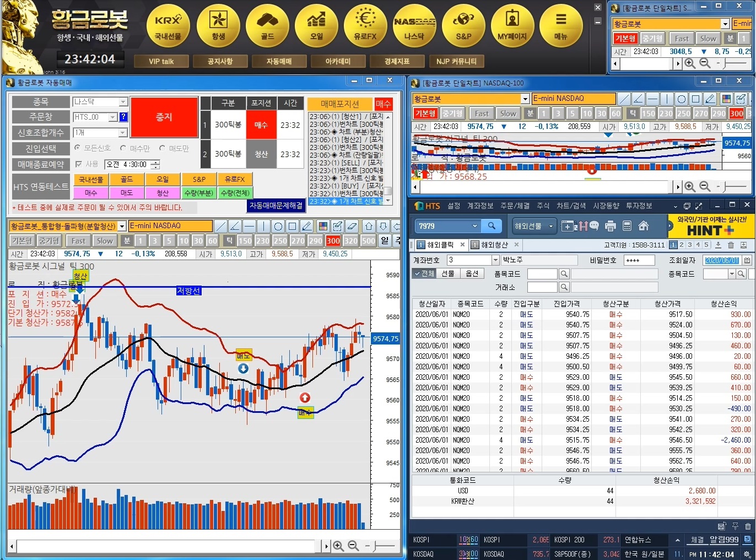Open the 나스닥 gold circle icon
This screenshot has width=756, height=560.
point(414,26)
